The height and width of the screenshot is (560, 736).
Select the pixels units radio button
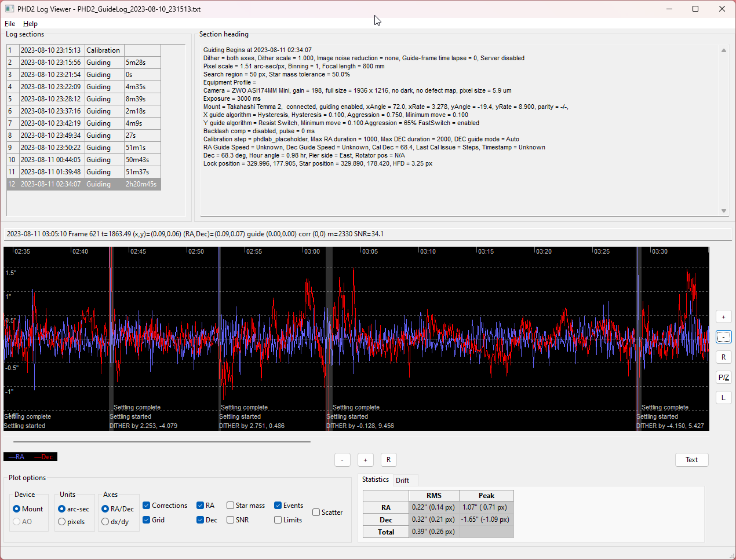point(62,522)
